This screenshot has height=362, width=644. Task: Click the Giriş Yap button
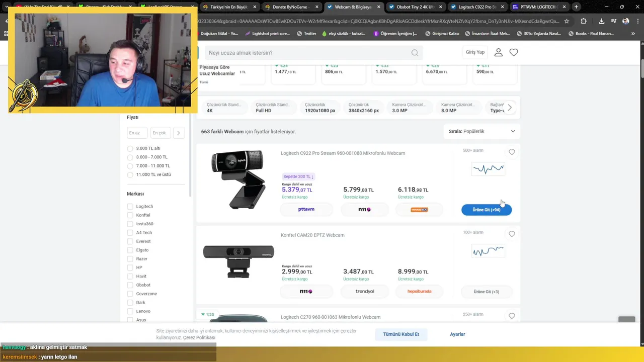click(x=475, y=52)
